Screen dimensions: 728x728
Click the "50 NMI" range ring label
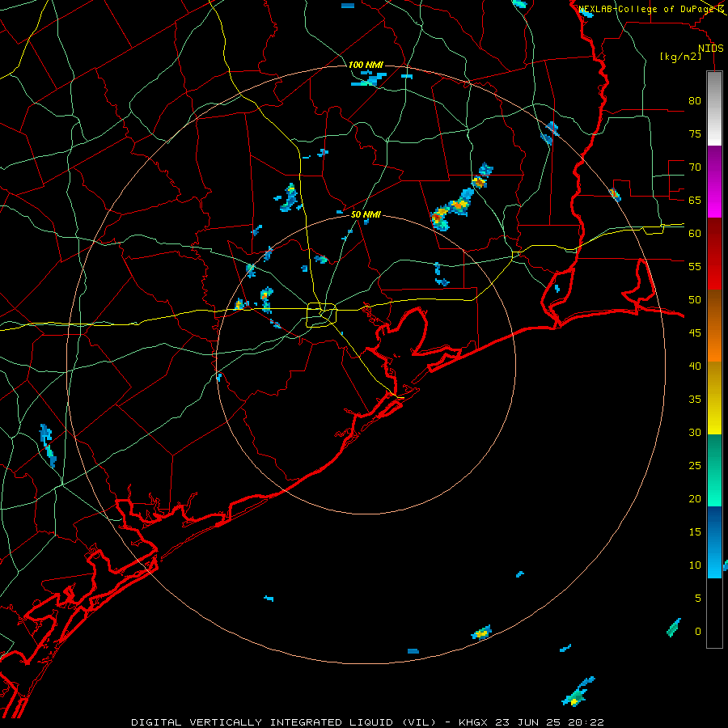click(366, 214)
